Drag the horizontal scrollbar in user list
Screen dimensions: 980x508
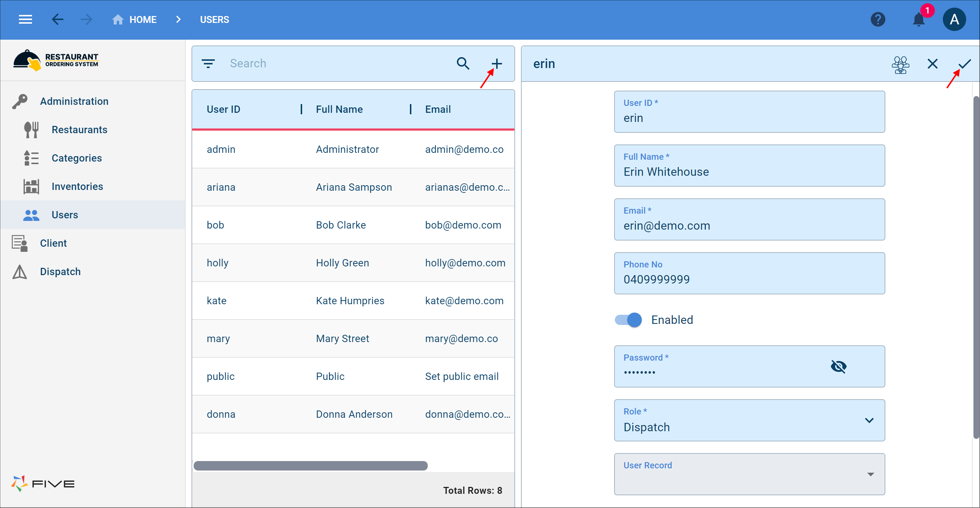(x=311, y=465)
